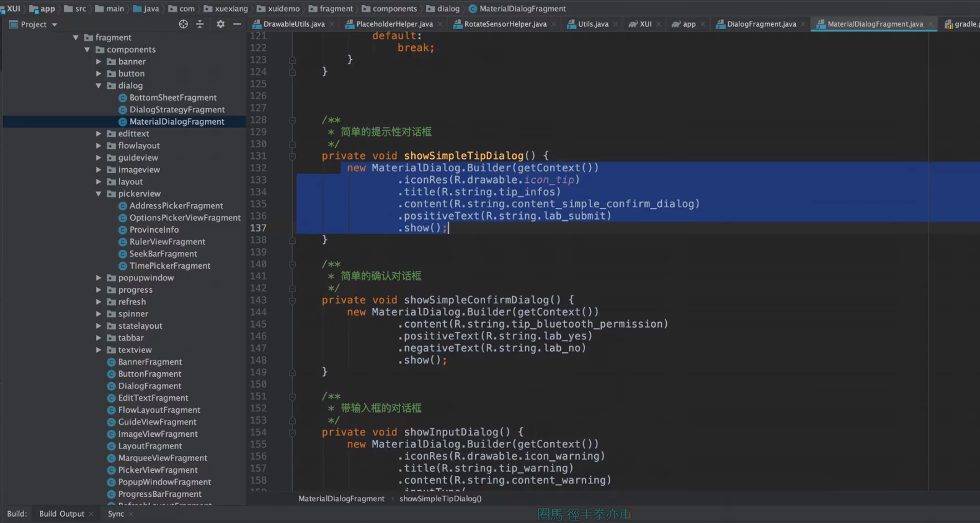Image resolution: width=980 pixels, height=523 pixels.
Task: Fold showSimpleTipDialog method at line 131
Action: [x=292, y=156]
